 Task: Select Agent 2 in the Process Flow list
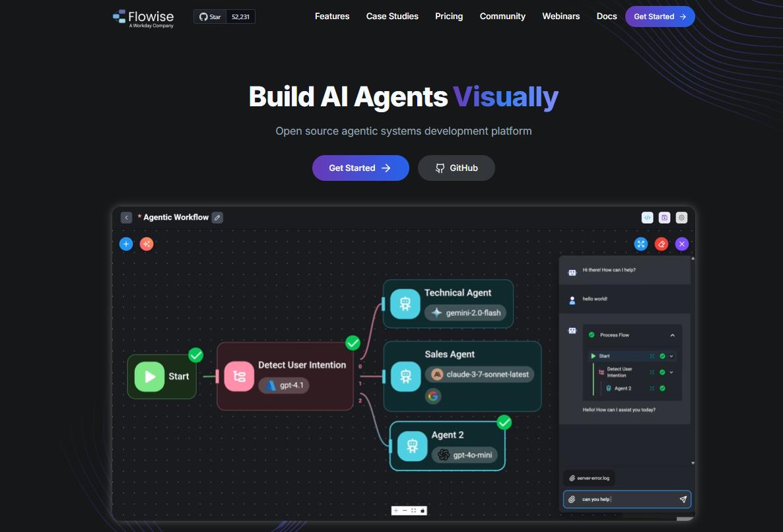point(623,388)
